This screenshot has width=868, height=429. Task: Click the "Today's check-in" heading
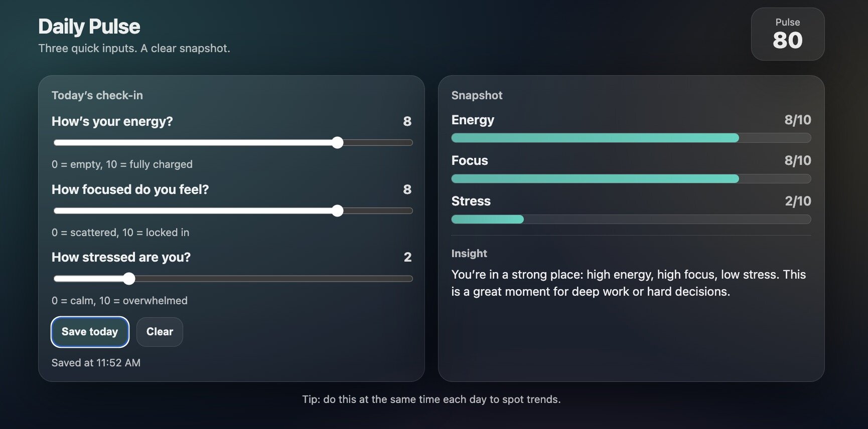point(97,95)
